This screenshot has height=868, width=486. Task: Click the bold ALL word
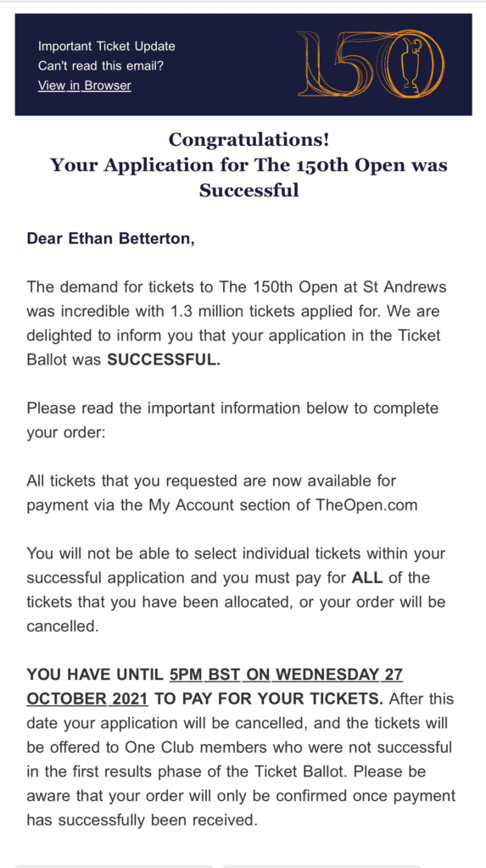pyautogui.click(x=368, y=578)
